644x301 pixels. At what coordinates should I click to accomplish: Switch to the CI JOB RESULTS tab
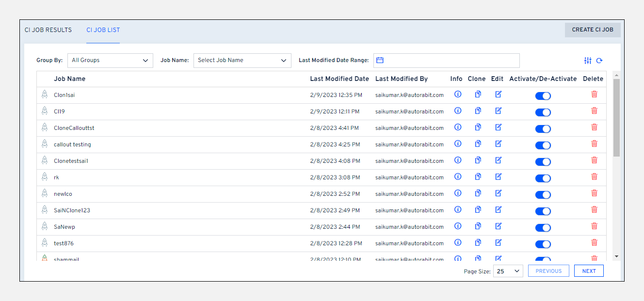click(48, 30)
